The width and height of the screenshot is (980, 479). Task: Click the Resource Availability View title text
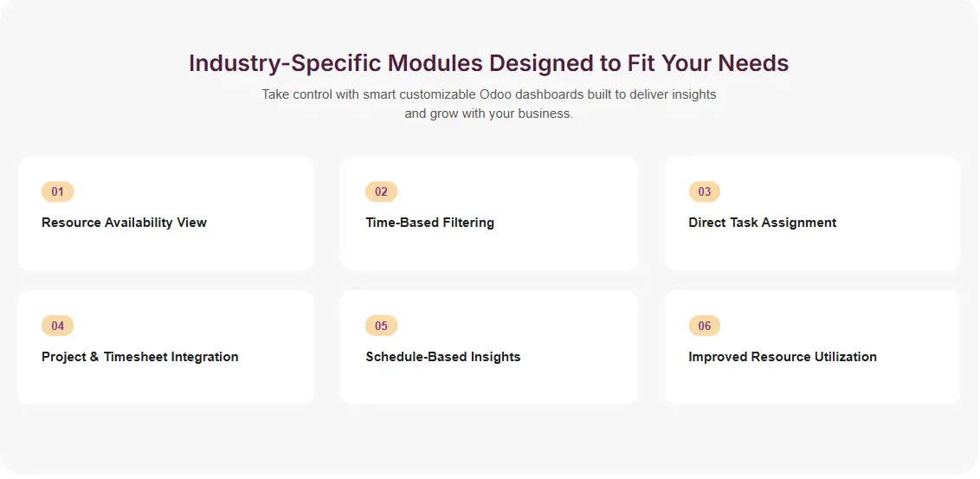(x=124, y=223)
